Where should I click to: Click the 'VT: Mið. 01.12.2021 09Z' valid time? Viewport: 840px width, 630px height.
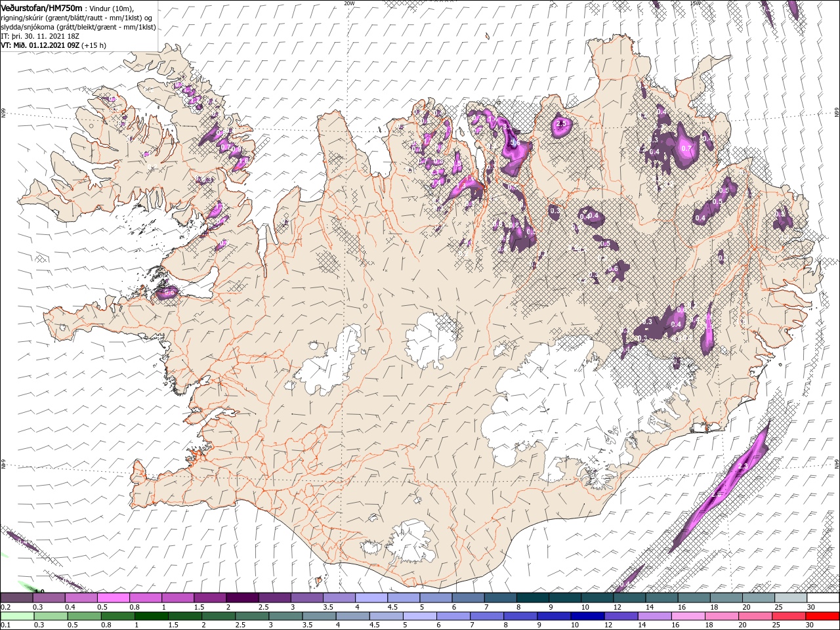(x=39, y=45)
